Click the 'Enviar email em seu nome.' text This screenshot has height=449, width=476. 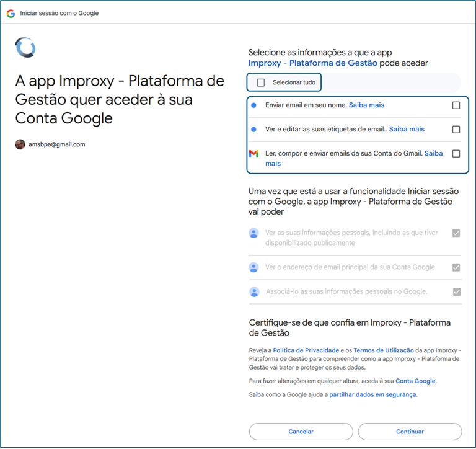coord(306,105)
